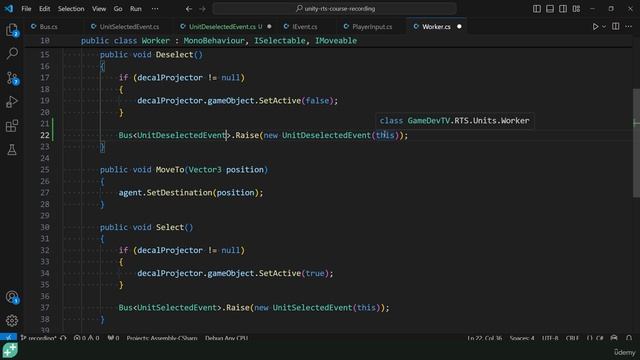
Task: Open the Edit menu
Action: click(x=44, y=9)
